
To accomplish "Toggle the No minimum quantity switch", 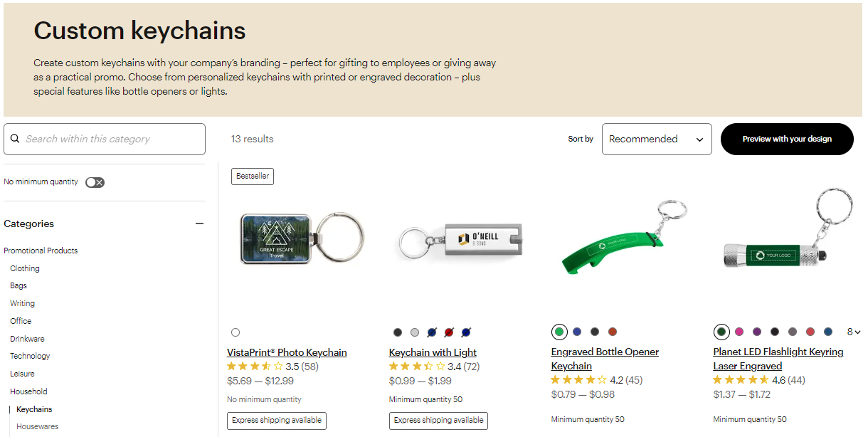I will coord(95,181).
